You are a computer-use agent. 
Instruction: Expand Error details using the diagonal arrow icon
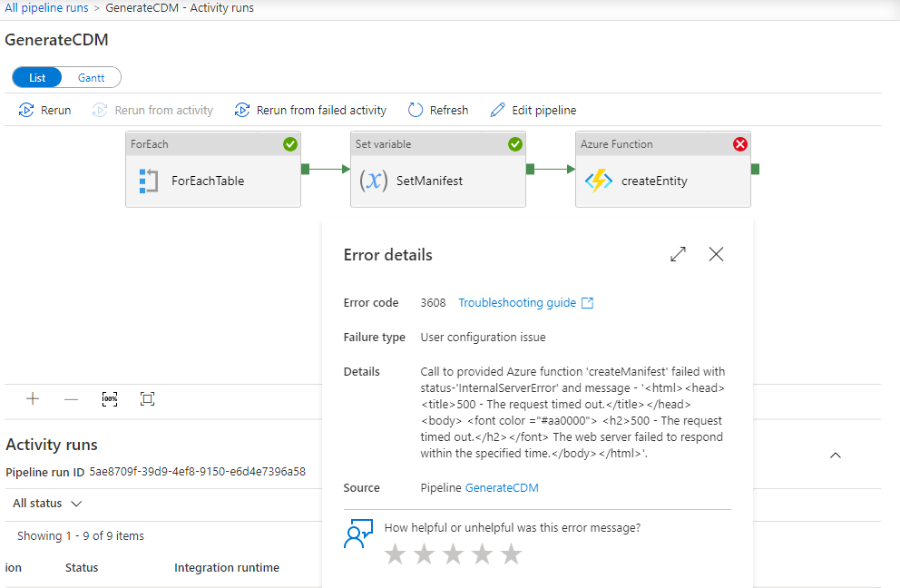pyautogui.click(x=678, y=254)
